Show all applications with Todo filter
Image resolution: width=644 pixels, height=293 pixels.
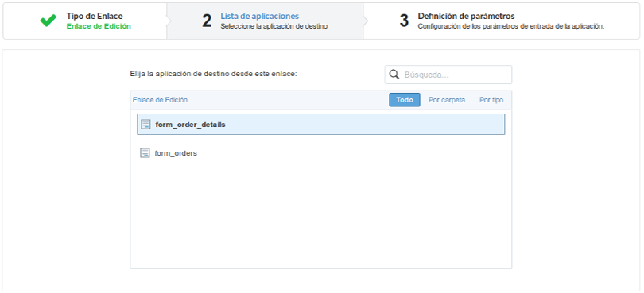(x=405, y=100)
